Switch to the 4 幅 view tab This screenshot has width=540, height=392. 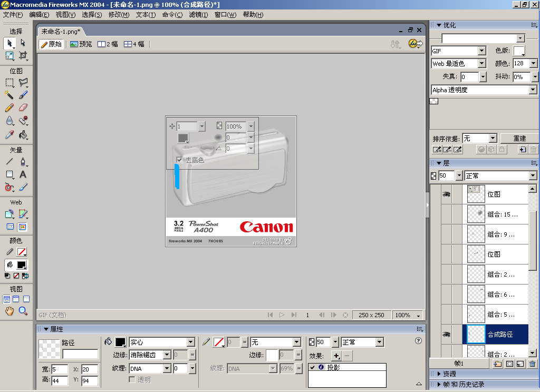coord(134,44)
